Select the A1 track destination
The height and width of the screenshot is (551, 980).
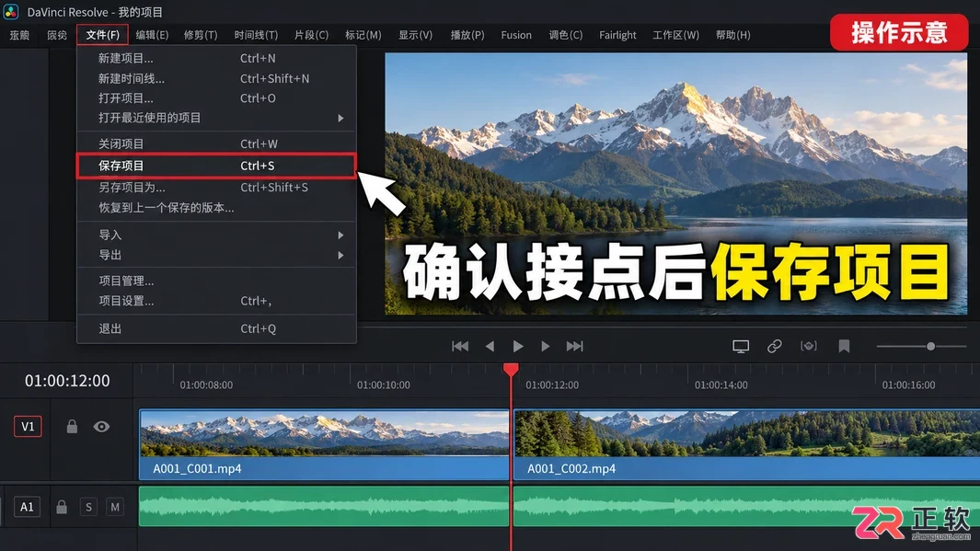pyautogui.click(x=27, y=507)
